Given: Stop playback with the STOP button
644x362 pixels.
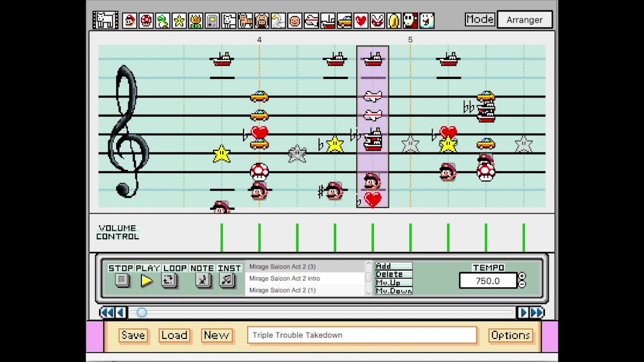Looking at the screenshot, I should [121, 280].
